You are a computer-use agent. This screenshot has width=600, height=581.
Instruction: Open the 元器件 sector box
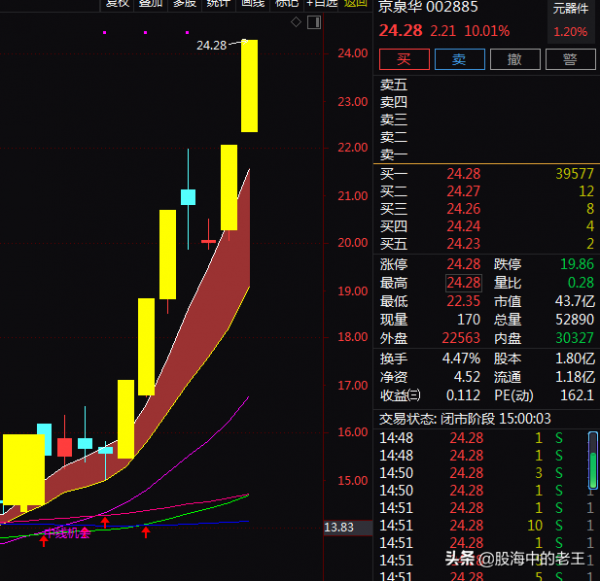[570, 20]
